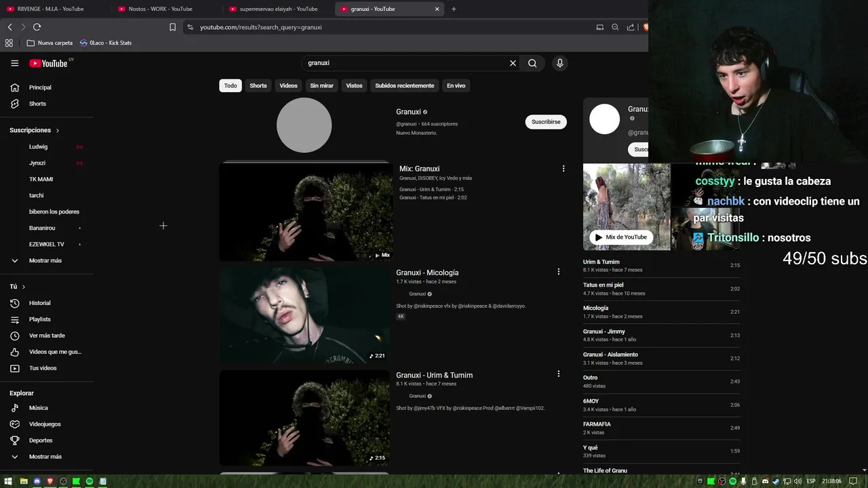This screenshot has width=868, height=488.
Task: Open the Mix: Granuxi thumbnail
Action: click(304, 211)
